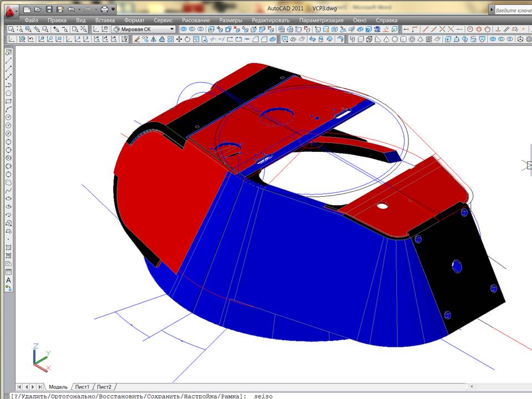
Task: Click the Zoom In plus icon
Action: (56, 29)
